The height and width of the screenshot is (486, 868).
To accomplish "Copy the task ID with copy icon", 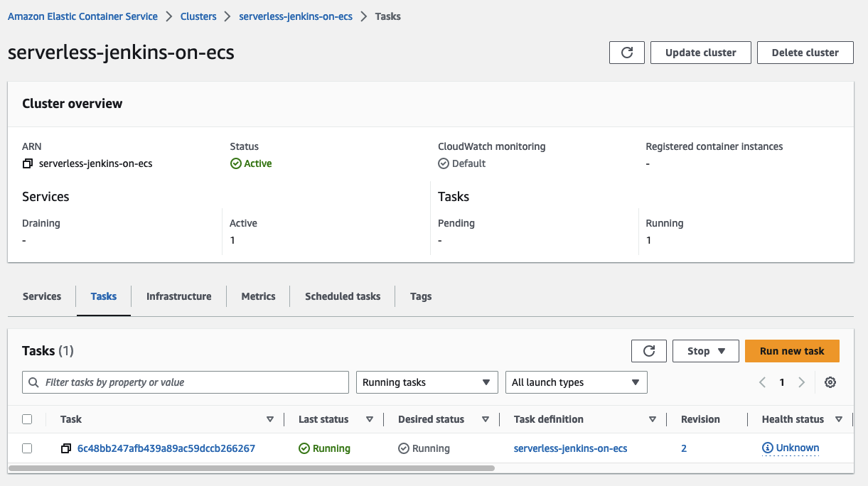I will (x=66, y=448).
